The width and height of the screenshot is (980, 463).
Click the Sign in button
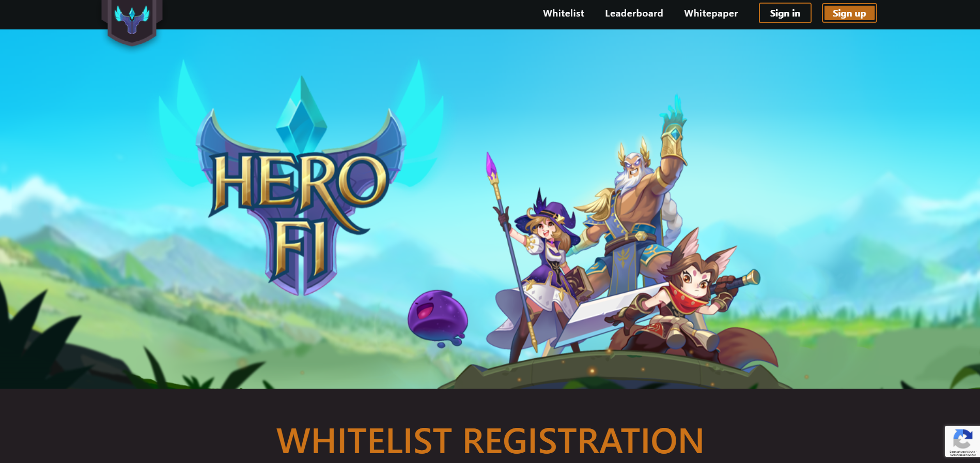tap(785, 13)
